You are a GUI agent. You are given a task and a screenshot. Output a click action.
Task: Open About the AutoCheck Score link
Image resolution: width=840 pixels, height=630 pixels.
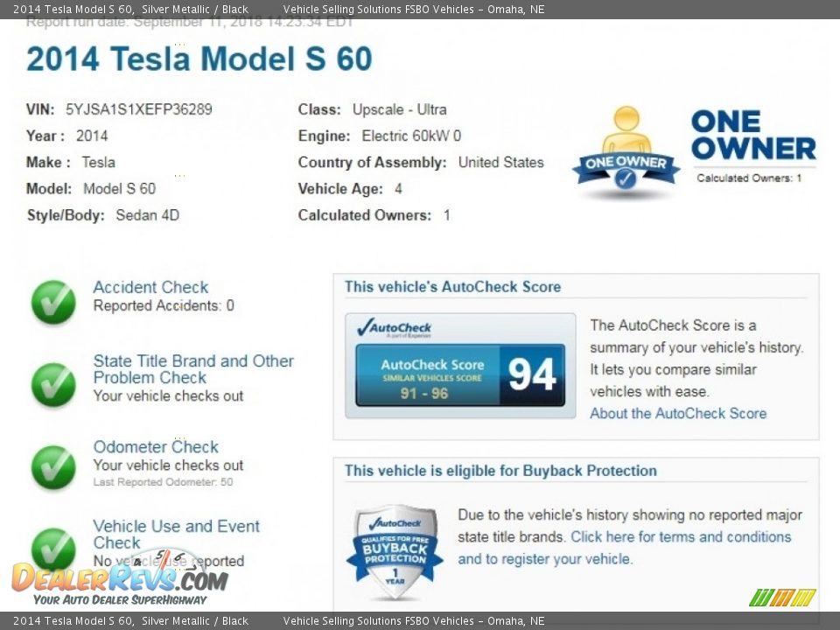click(x=678, y=413)
